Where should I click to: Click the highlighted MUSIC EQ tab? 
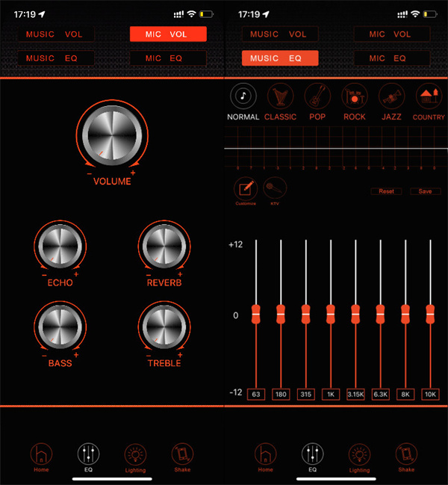point(280,58)
